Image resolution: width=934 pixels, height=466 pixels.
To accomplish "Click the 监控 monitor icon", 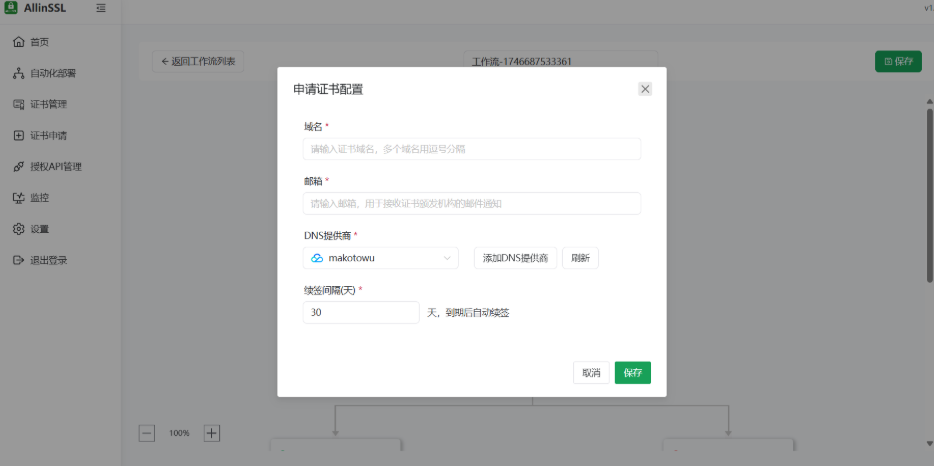I will click(x=18, y=198).
